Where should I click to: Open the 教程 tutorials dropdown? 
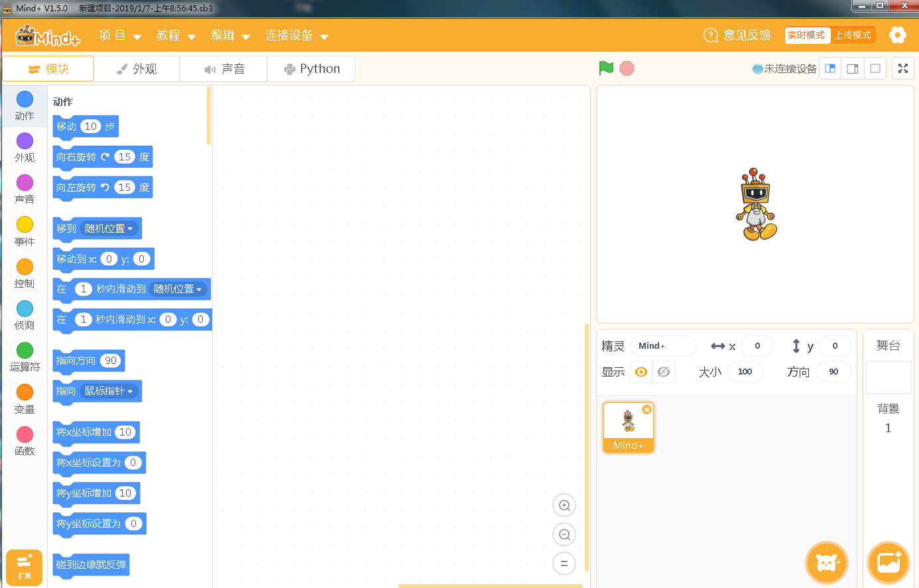pos(176,36)
